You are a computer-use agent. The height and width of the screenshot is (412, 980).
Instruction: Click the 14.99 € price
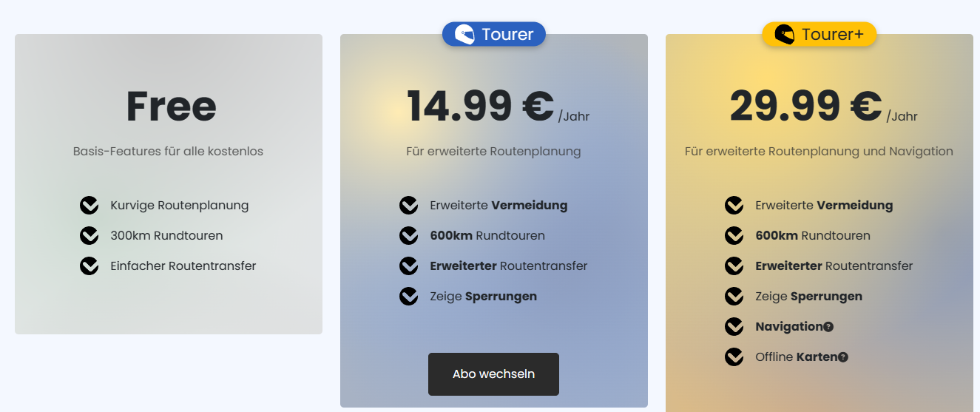[480, 107]
